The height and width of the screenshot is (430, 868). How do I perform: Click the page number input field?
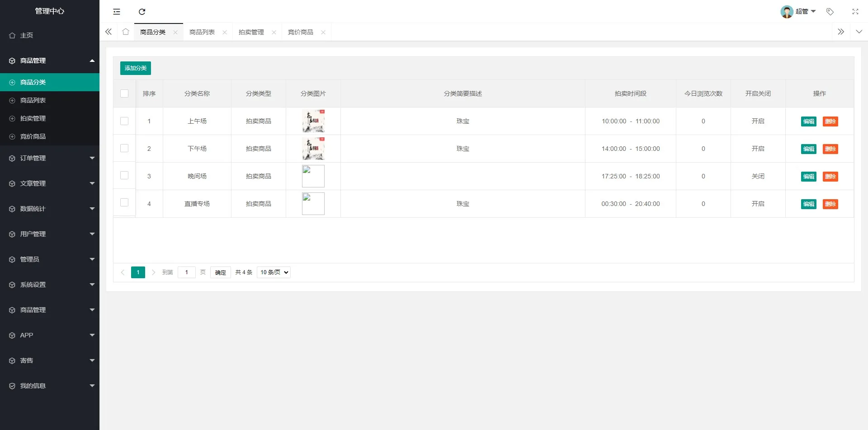pyautogui.click(x=186, y=272)
